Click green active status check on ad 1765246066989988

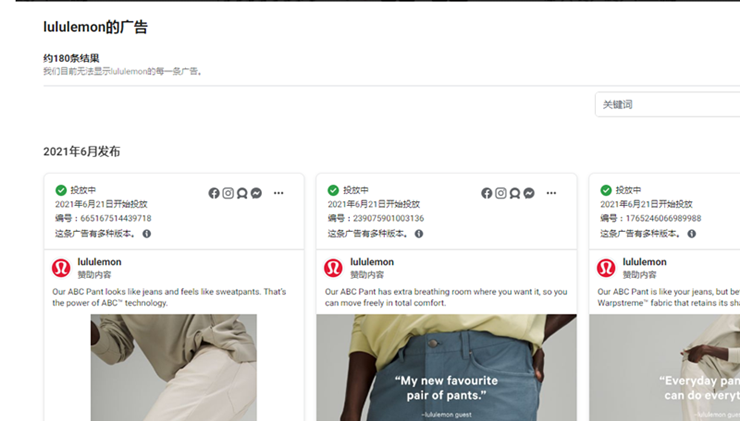click(x=606, y=190)
